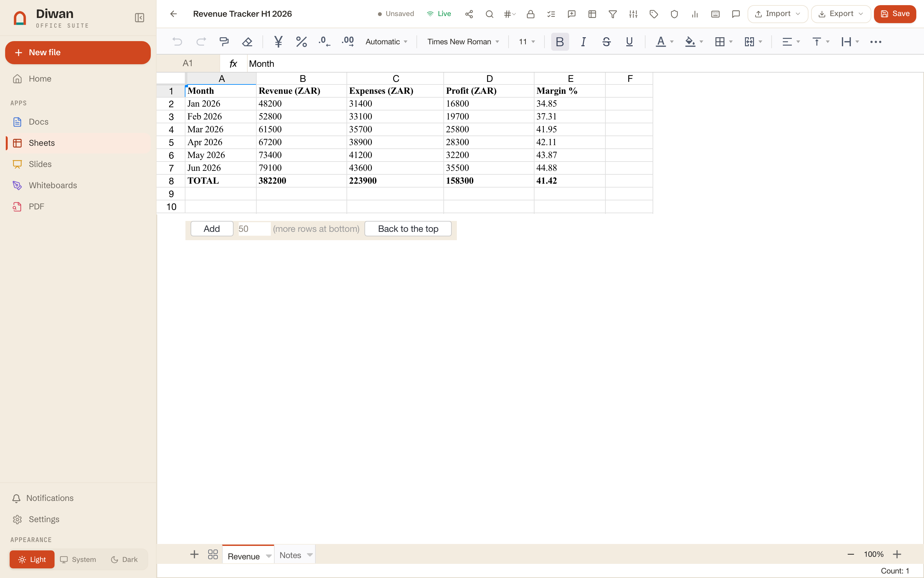
Task: Expand the borders dropdown
Action: point(731,42)
